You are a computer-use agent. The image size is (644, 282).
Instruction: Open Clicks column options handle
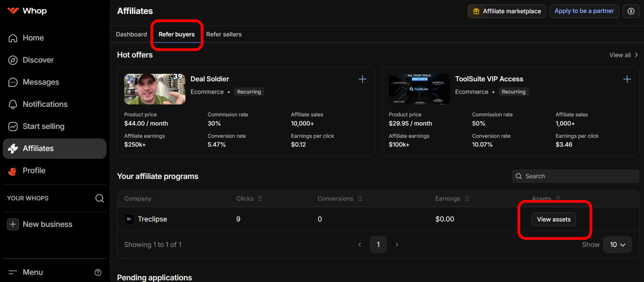click(260, 199)
